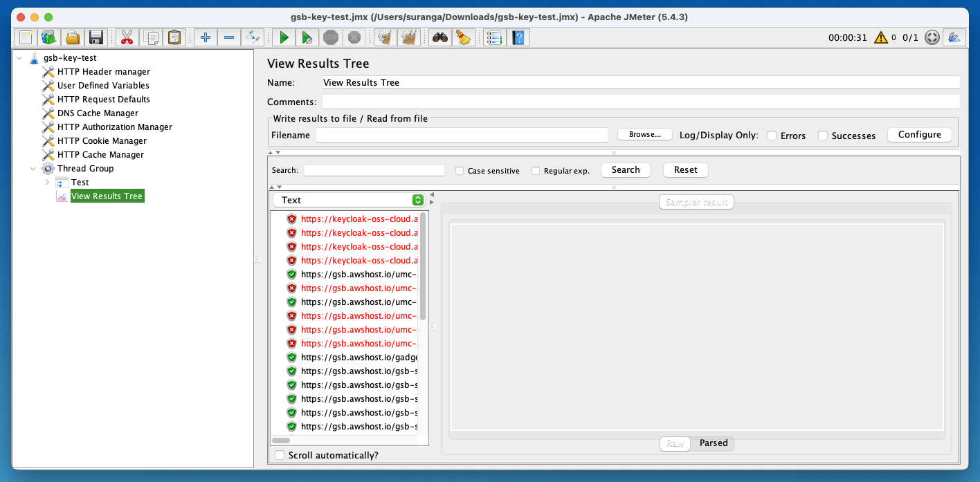The image size is (980, 482).
Task: Switch to the Parsed response tab
Action: pyautogui.click(x=714, y=443)
